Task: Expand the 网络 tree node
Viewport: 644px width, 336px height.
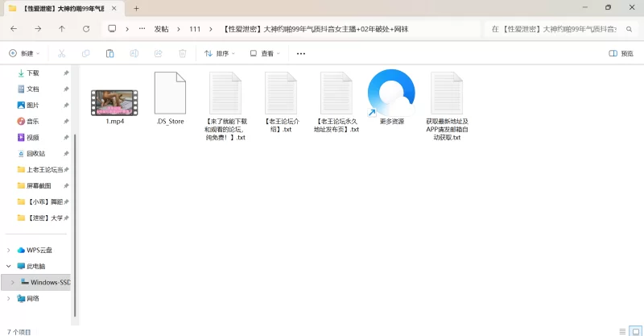Action: pyautogui.click(x=9, y=299)
